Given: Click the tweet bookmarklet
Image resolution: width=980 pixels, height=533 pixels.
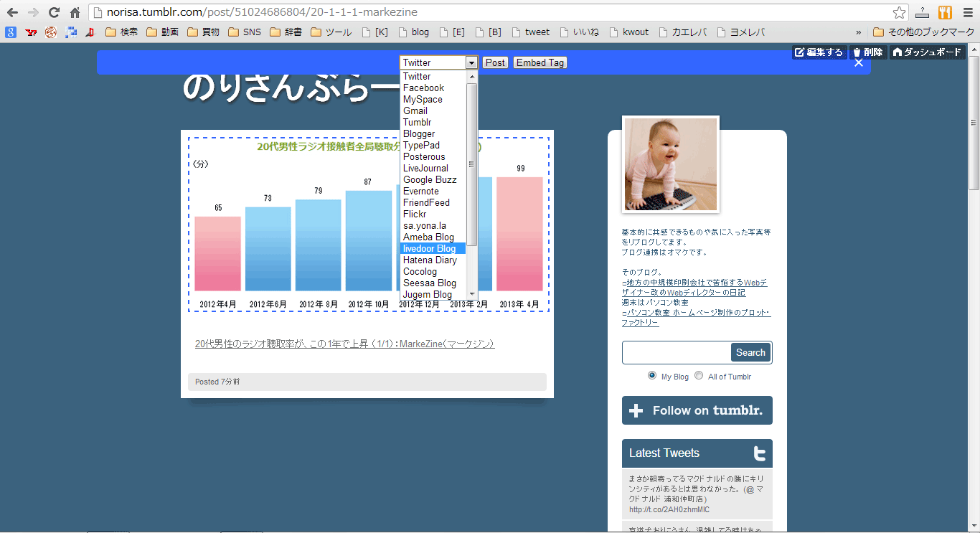Looking at the screenshot, I should [530, 32].
